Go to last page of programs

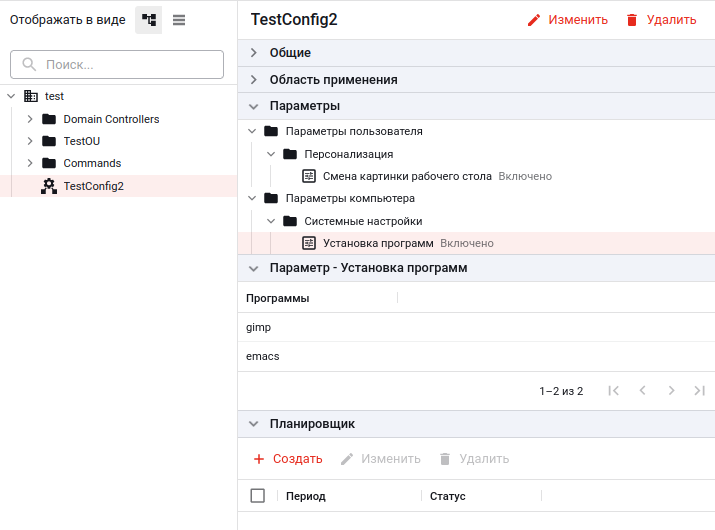coord(699,391)
